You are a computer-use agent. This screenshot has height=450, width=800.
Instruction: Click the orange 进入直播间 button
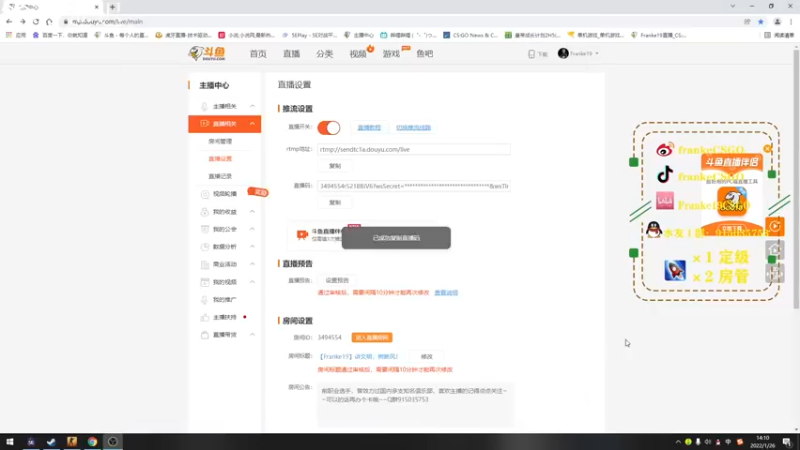tap(372, 338)
